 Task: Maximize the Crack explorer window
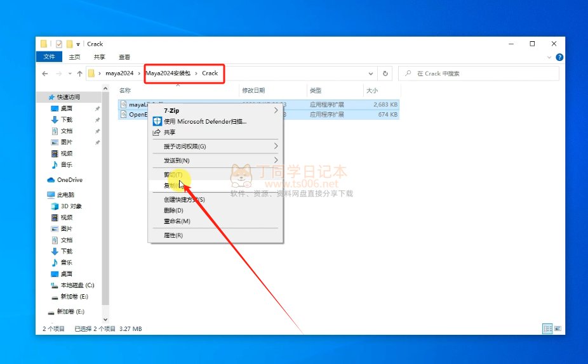[532, 44]
